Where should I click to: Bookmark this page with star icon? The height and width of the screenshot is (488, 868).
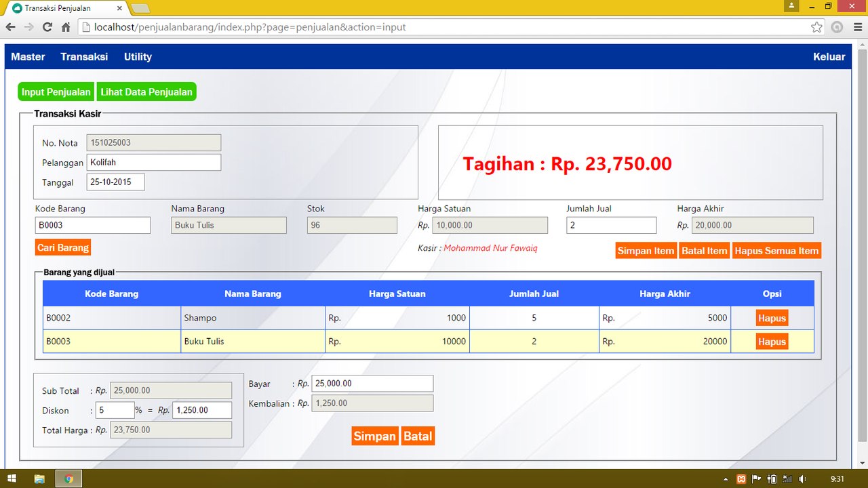click(816, 27)
